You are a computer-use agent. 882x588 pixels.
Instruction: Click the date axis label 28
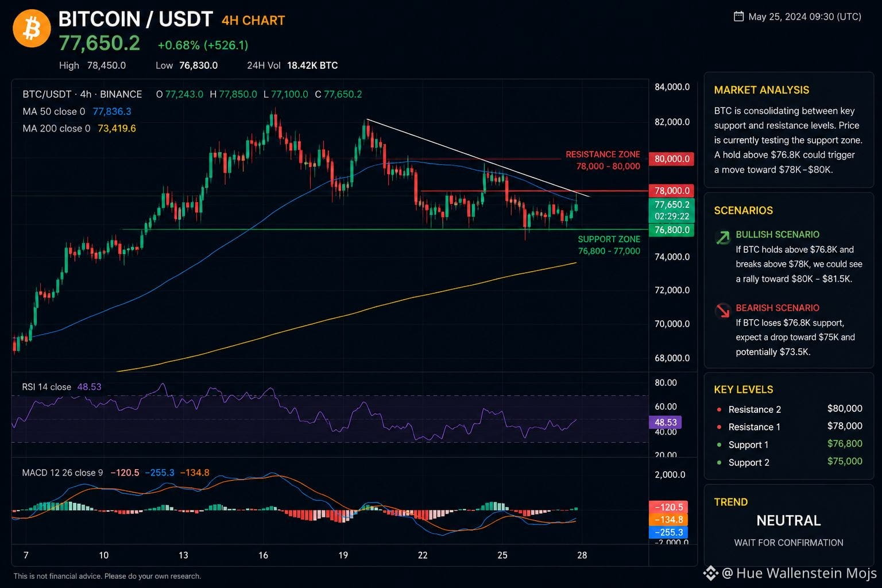pos(582,555)
